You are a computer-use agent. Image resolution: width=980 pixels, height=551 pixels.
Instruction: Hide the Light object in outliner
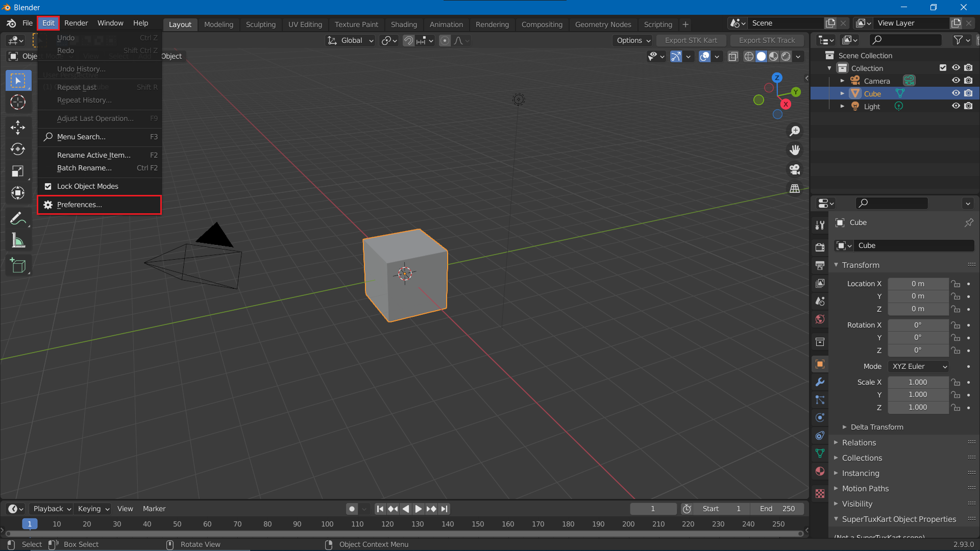pyautogui.click(x=955, y=106)
